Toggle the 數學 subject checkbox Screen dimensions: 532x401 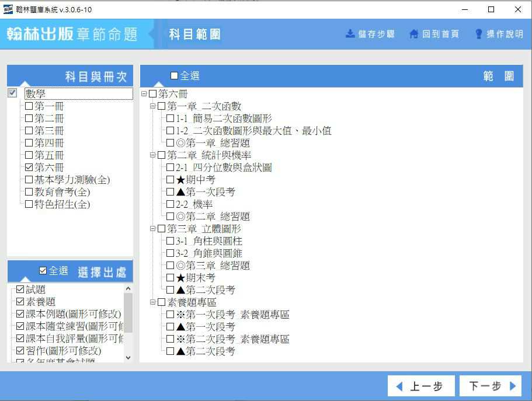point(12,93)
